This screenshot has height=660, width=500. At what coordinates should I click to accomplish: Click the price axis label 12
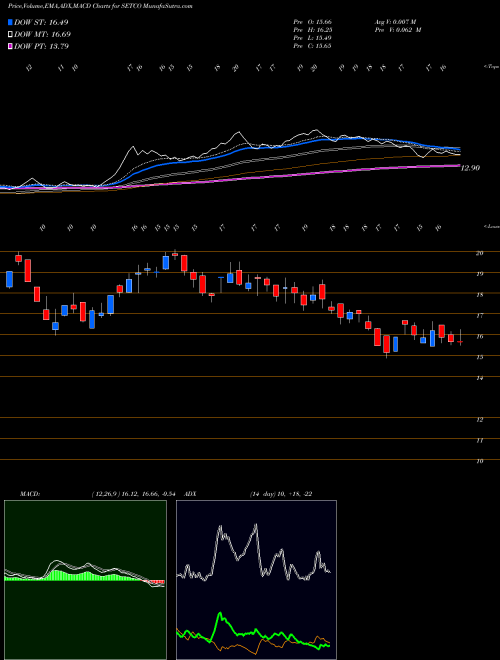[x=479, y=420]
